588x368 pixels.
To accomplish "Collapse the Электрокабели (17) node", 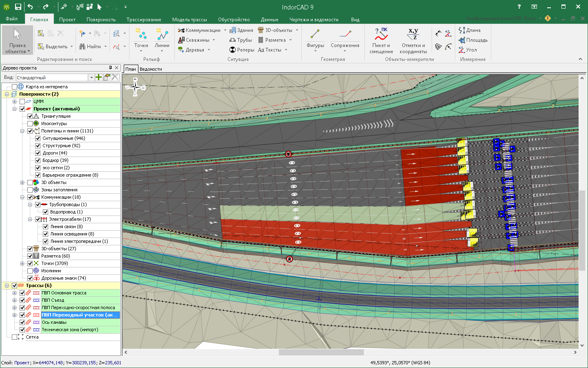I will click(x=30, y=219).
